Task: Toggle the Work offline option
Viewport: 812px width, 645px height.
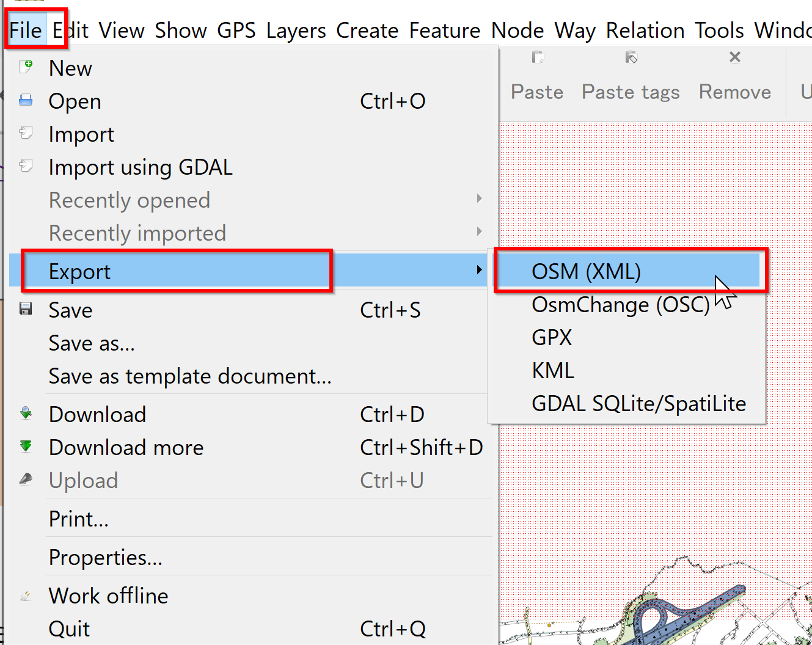Action: [108, 596]
